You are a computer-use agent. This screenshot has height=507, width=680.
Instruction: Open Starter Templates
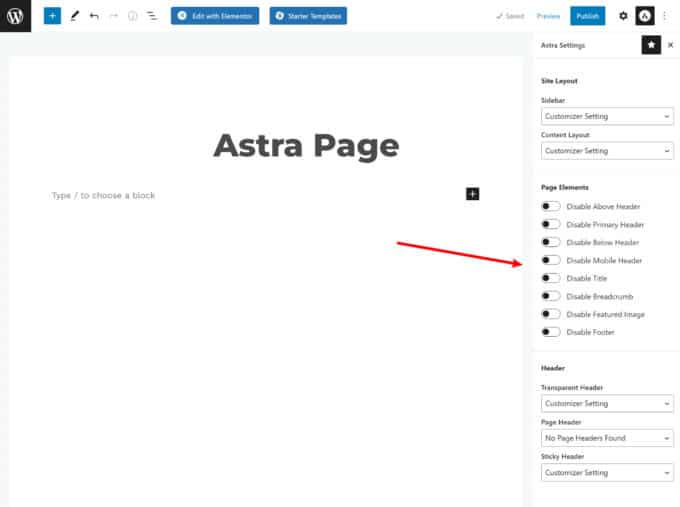pyautogui.click(x=308, y=16)
